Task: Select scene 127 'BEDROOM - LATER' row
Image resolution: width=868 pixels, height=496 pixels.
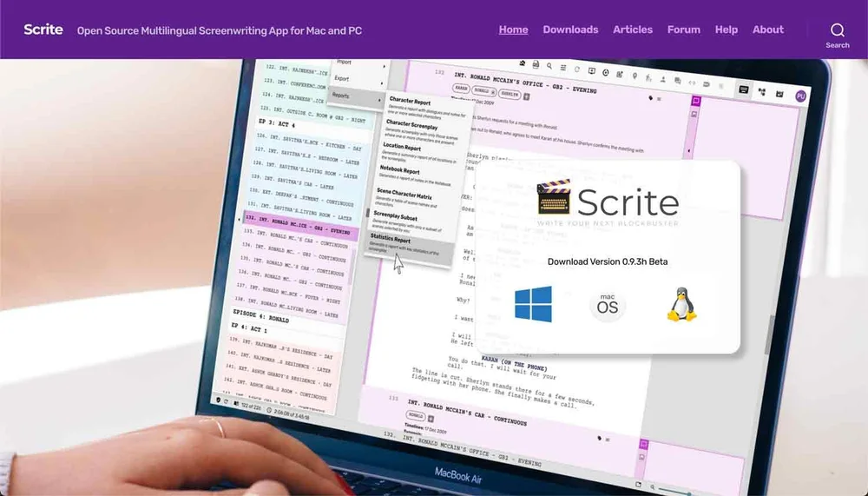Action: (306, 157)
